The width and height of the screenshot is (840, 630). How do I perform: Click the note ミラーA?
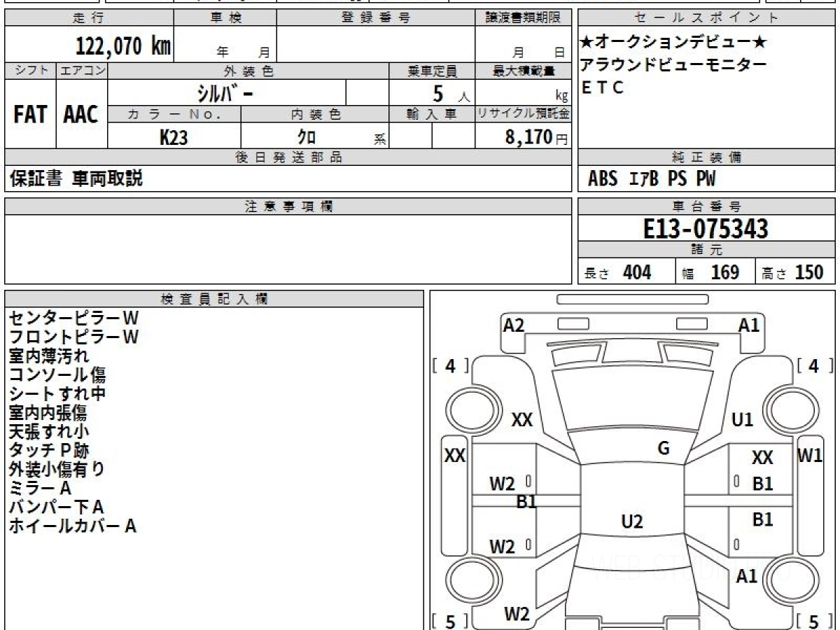(41, 489)
